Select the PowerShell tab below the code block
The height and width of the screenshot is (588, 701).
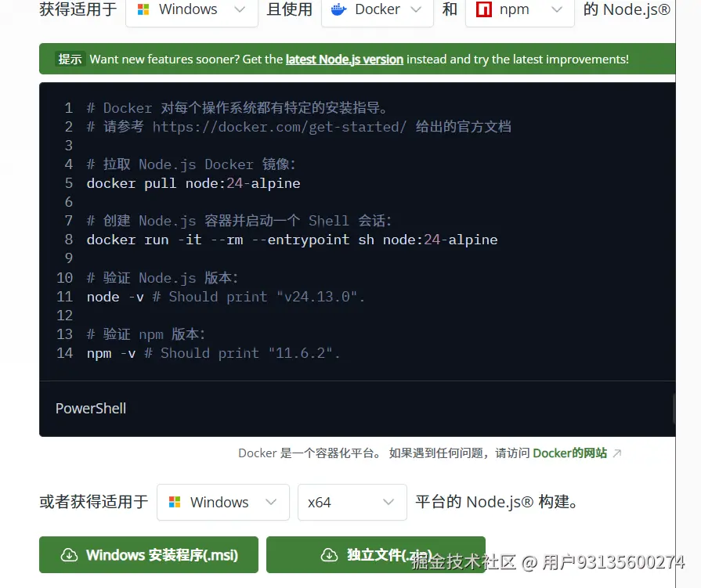(90, 408)
